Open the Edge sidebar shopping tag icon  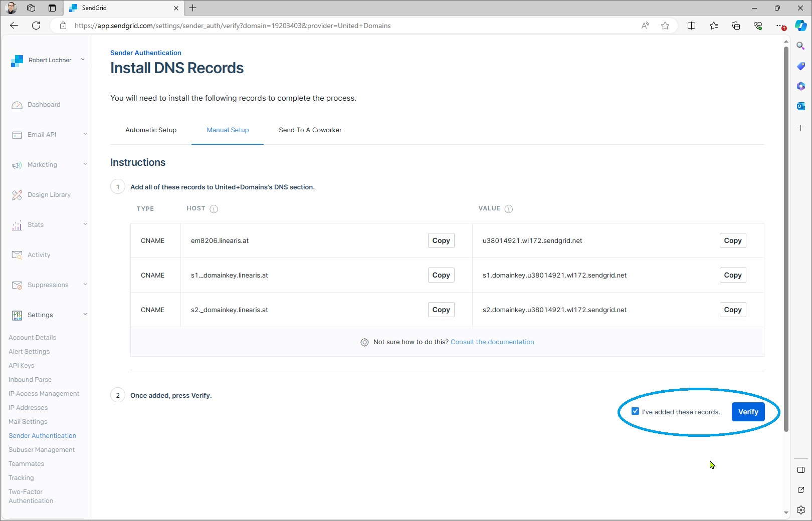click(800, 66)
